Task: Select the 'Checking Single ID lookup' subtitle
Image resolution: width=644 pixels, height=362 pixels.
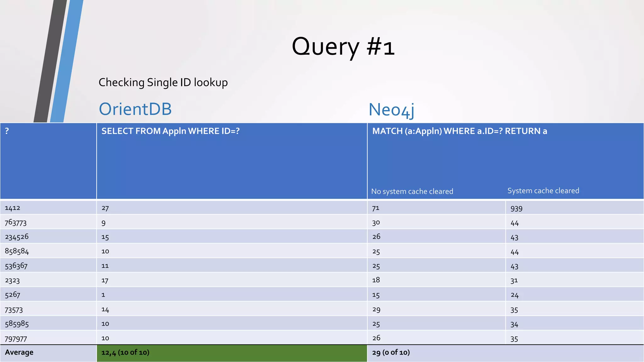Action: 163,82
